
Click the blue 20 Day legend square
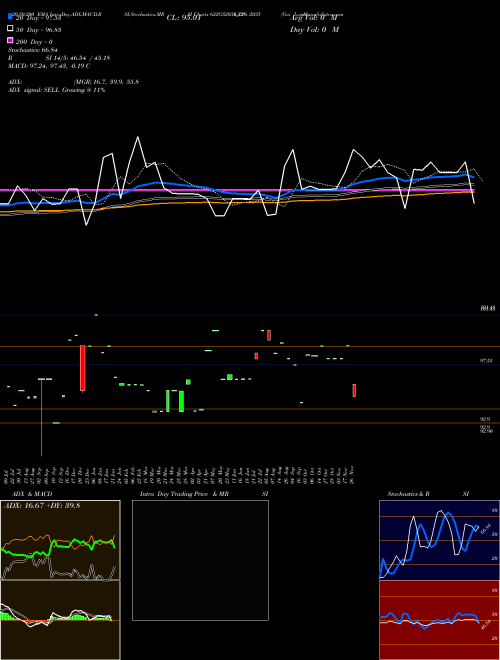(x=10, y=17)
